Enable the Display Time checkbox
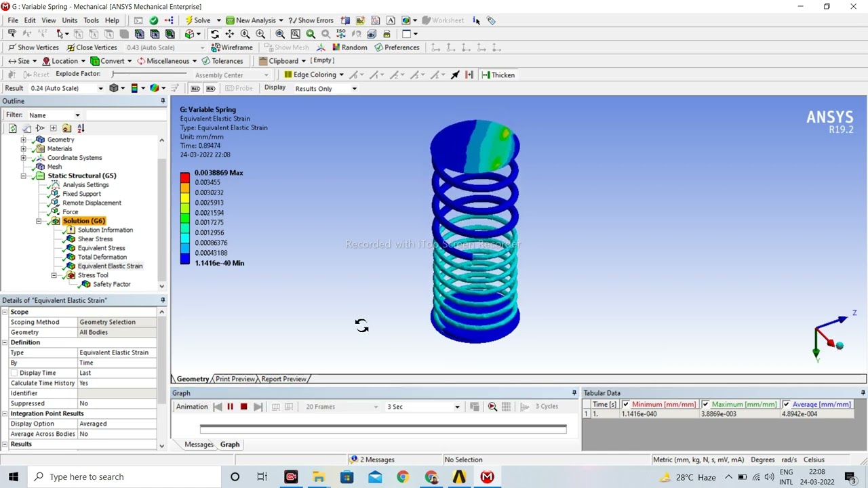868x488 pixels. click(x=14, y=373)
